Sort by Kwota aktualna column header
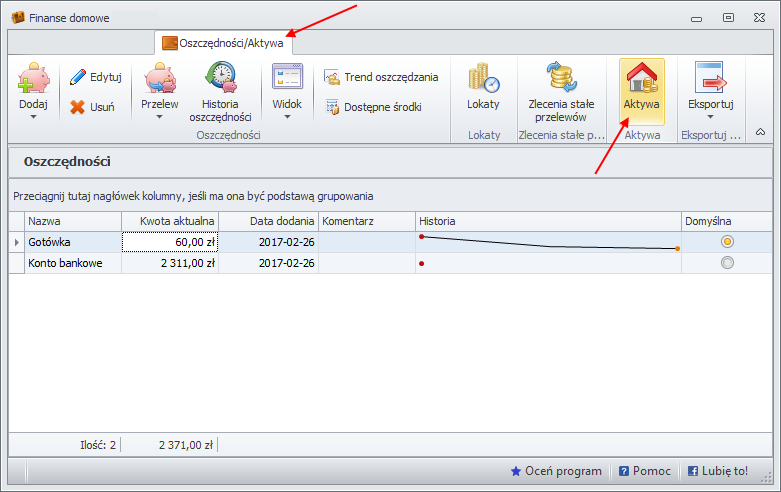781x492 pixels. pos(170,221)
